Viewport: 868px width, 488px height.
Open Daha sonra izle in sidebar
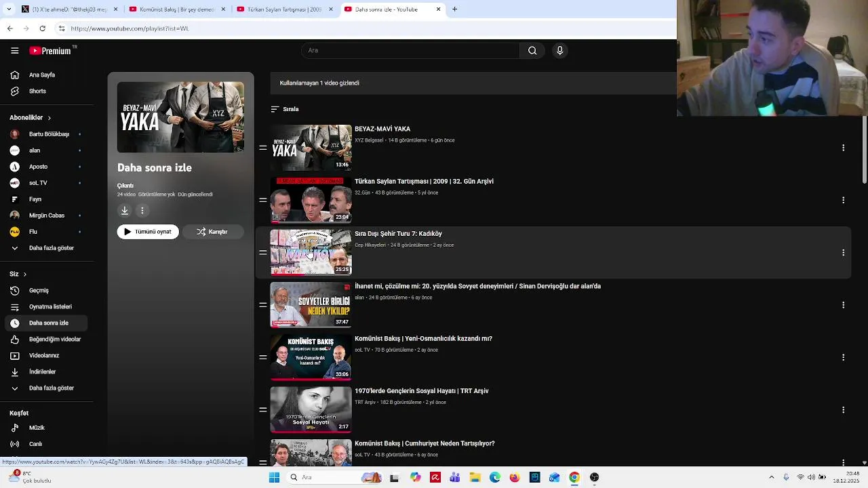tap(47, 323)
